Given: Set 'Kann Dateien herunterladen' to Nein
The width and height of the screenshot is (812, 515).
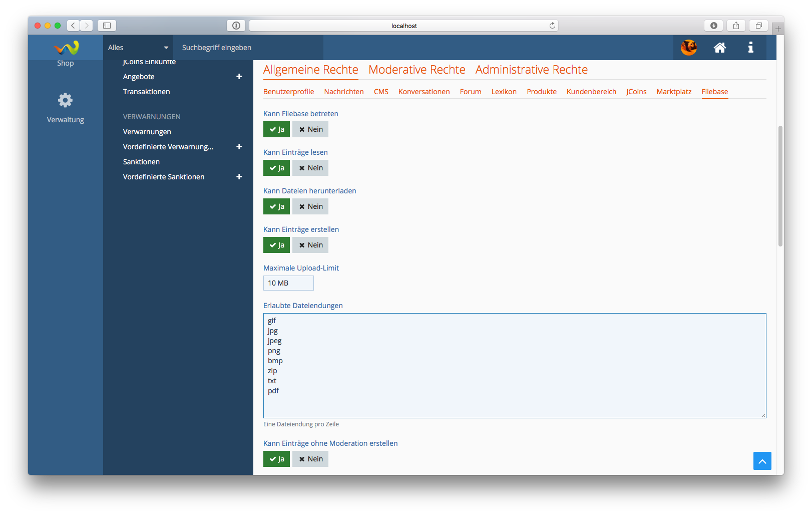Looking at the screenshot, I should point(310,206).
